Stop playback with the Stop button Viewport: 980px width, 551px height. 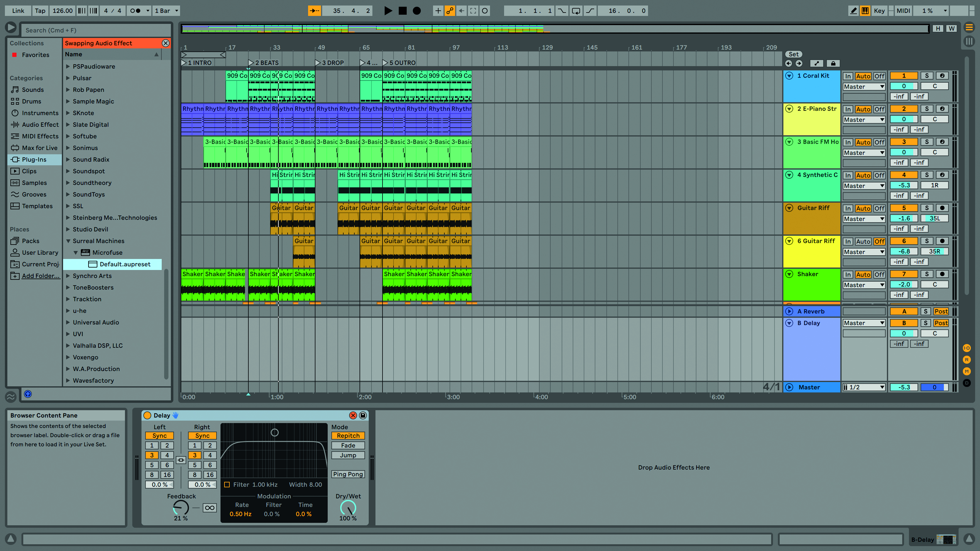(x=402, y=11)
